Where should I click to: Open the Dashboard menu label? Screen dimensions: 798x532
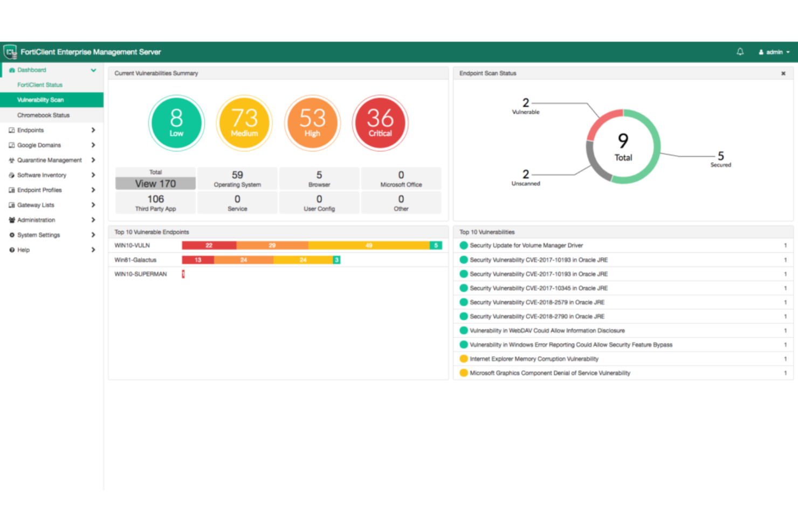31,70
